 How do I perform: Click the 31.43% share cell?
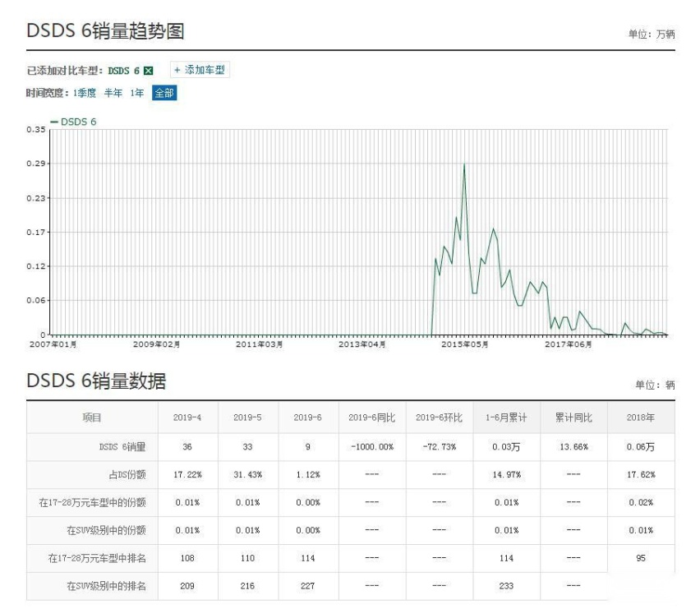247,474
